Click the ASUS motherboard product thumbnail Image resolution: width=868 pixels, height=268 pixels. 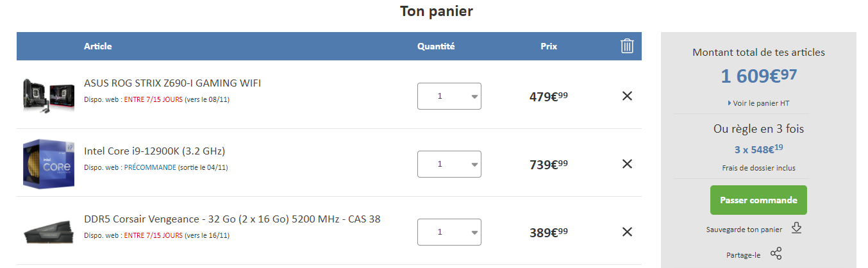click(47, 95)
